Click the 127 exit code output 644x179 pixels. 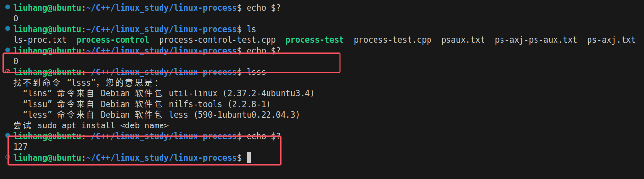pos(20,146)
